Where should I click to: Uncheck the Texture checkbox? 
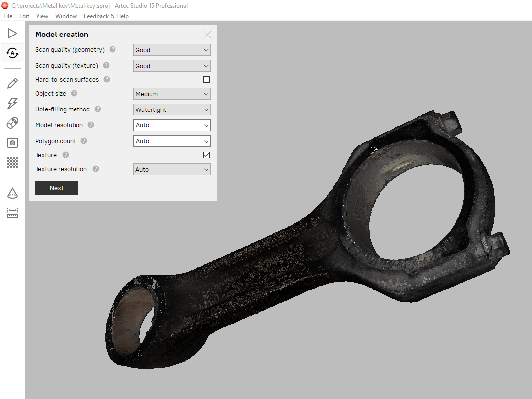click(206, 155)
